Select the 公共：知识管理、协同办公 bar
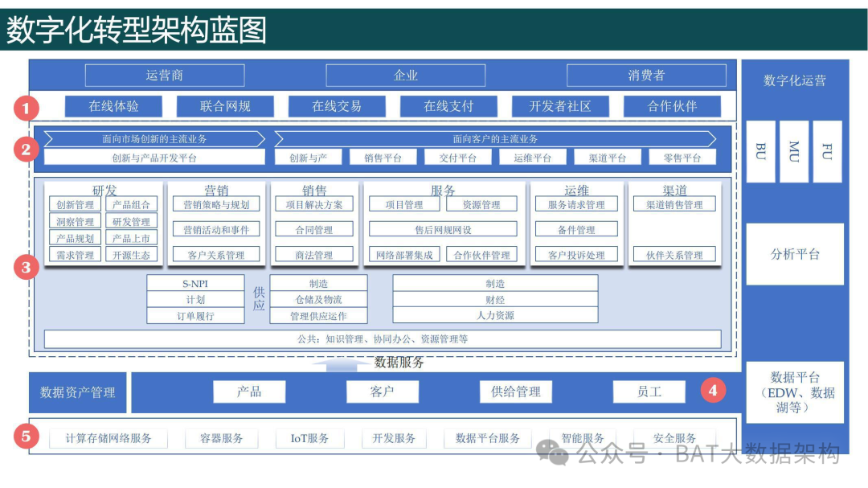The height and width of the screenshot is (488, 868). pyautogui.click(x=383, y=338)
